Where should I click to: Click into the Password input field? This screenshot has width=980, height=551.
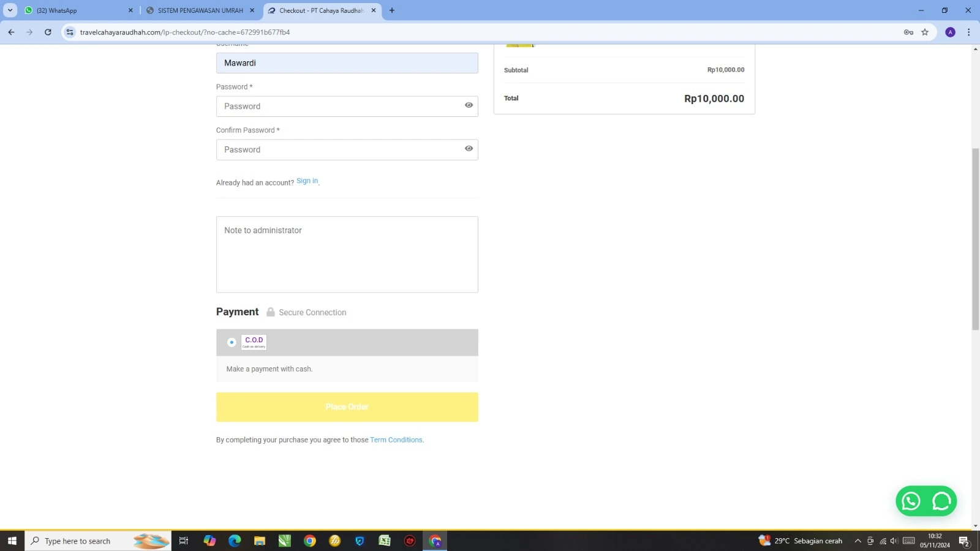pos(347,107)
